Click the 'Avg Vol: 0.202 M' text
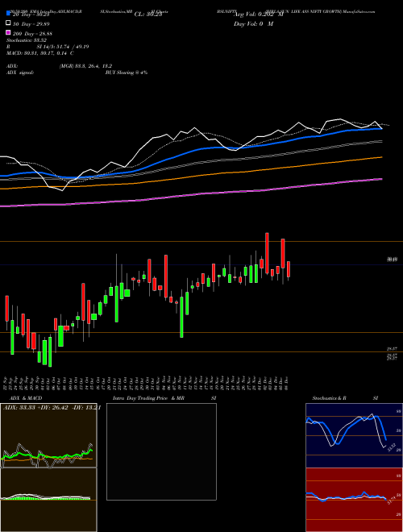 pos(259,15)
